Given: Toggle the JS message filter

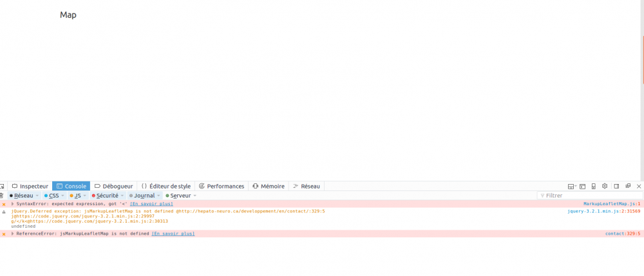Looking at the screenshot, I should pos(77,196).
